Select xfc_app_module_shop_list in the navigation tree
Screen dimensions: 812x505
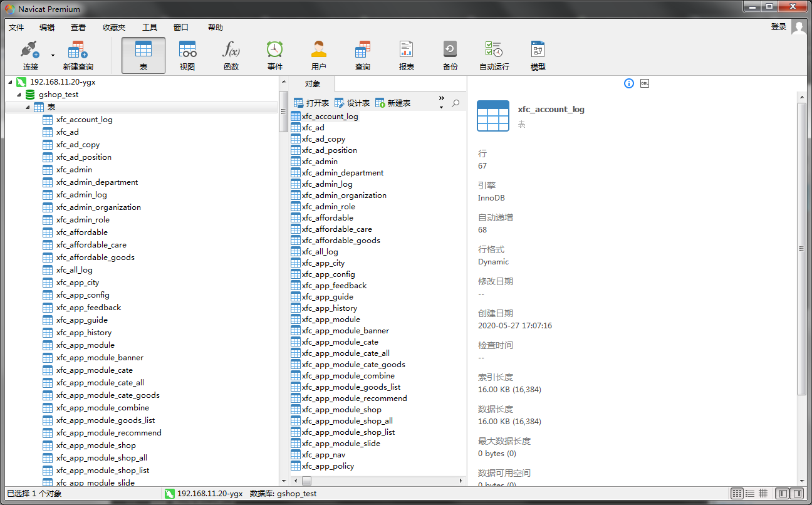tap(103, 471)
